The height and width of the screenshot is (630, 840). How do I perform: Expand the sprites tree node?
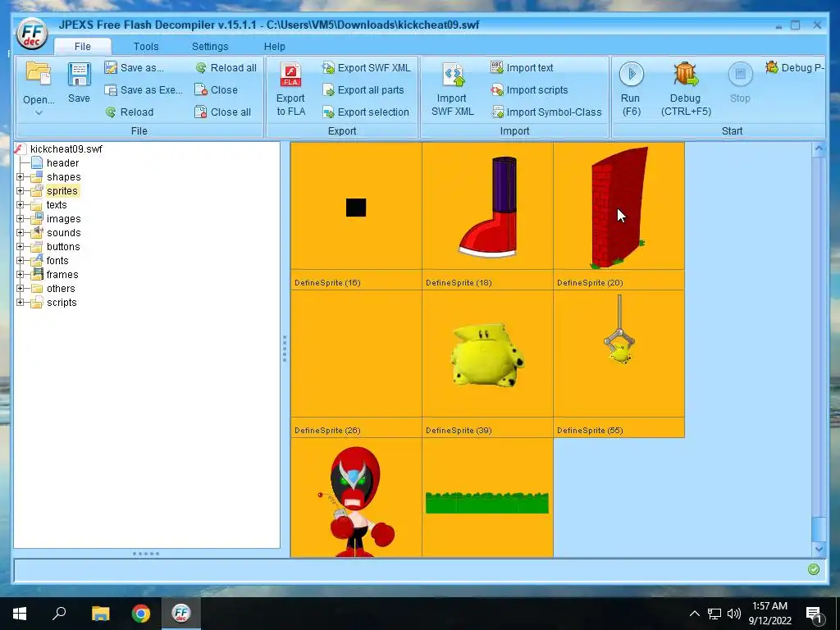point(20,190)
